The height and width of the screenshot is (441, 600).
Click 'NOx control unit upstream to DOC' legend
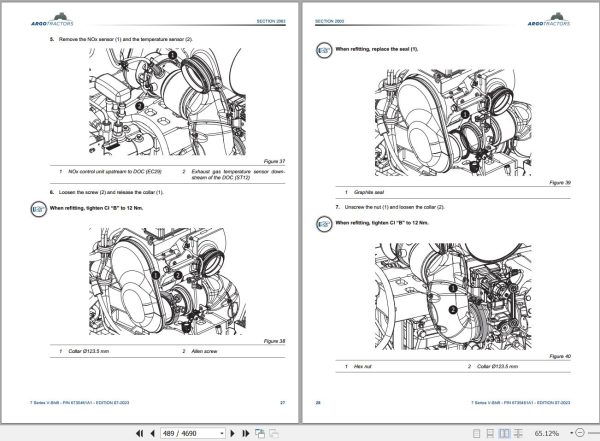point(115,172)
